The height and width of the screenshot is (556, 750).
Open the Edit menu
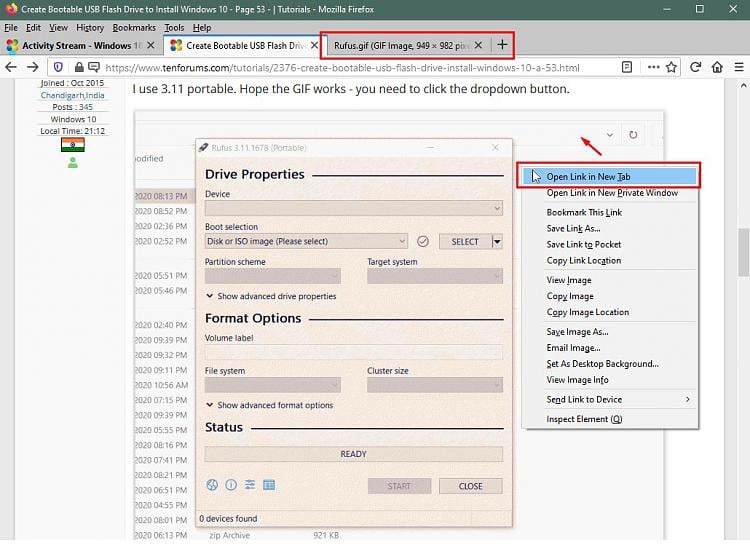point(33,28)
